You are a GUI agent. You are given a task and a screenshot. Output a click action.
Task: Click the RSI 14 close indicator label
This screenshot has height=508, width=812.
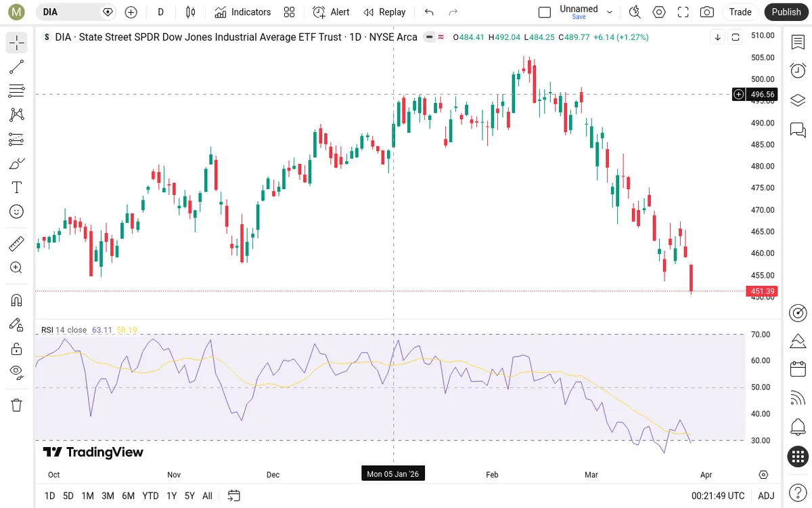64,330
